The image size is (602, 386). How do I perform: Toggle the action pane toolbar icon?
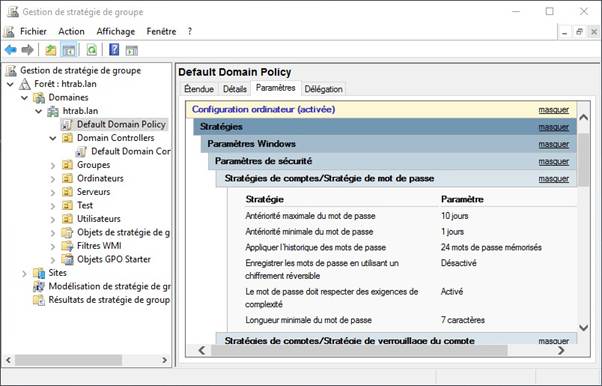(x=132, y=50)
